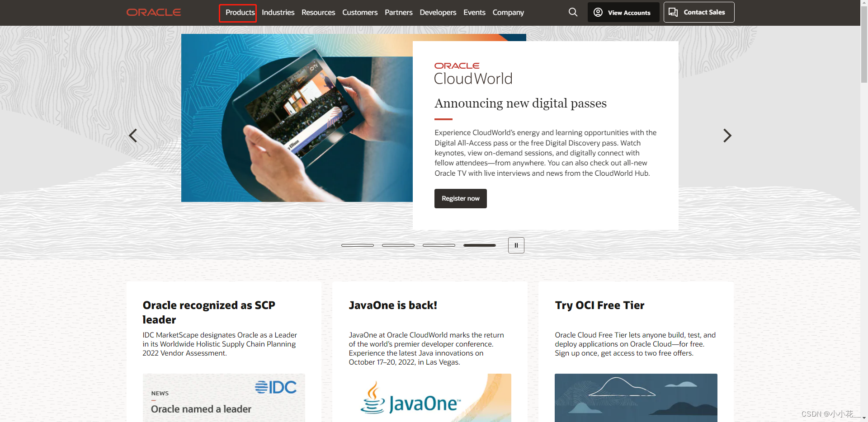Screen dimensions: 868x422
Task: Click the View Accounts button
Action: (623, 12)
